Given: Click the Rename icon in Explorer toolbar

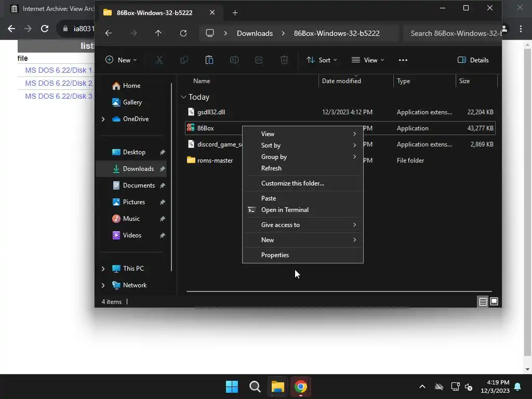Looking at the screenshot, I should click(x=234, y=60).
